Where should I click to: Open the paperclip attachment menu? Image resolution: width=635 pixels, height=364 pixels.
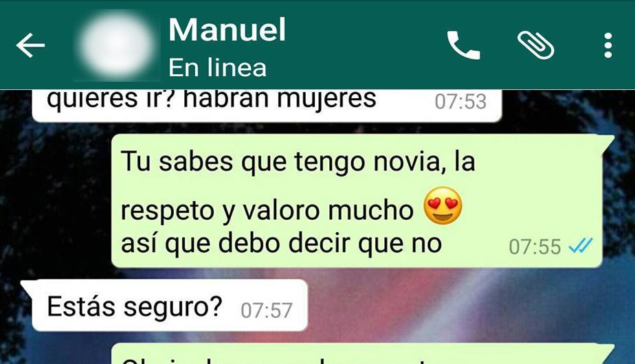click(x=535, y=45)
